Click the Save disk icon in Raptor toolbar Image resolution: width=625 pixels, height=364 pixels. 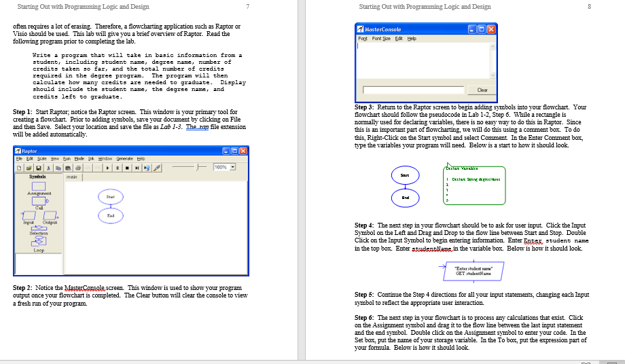coord(39,168)
